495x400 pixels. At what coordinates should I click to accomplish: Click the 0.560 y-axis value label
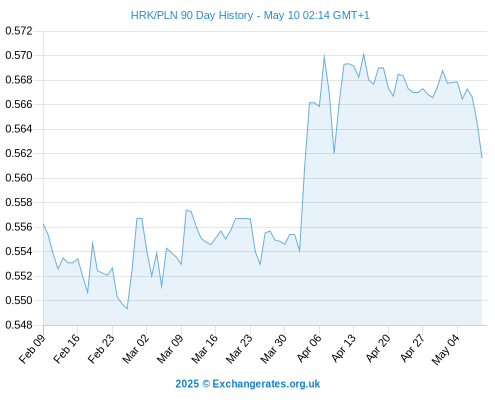19,178
